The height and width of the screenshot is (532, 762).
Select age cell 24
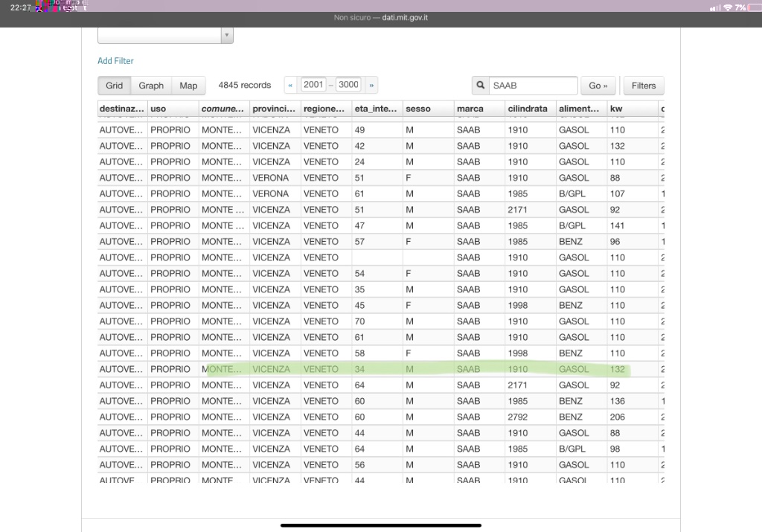coord(377,161)
